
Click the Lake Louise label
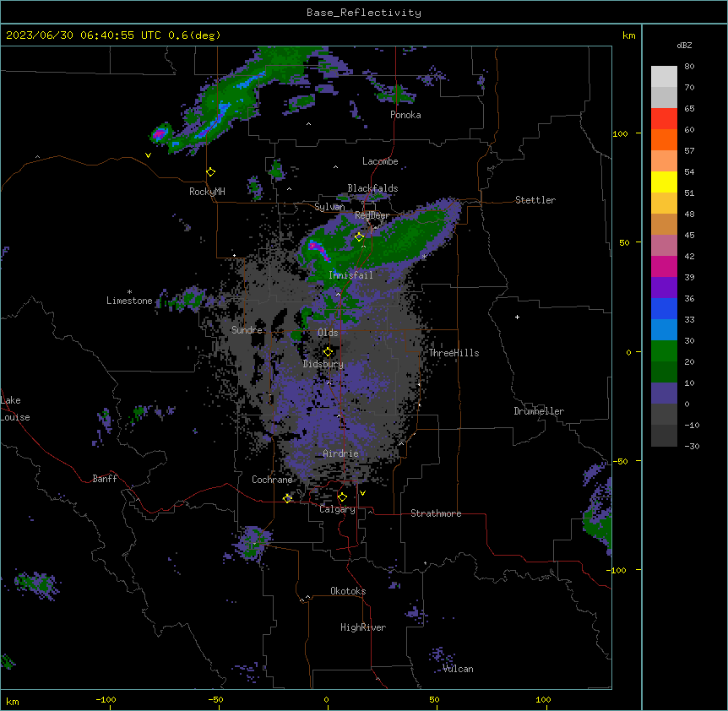pyautogui.click(x=15, y=409)
